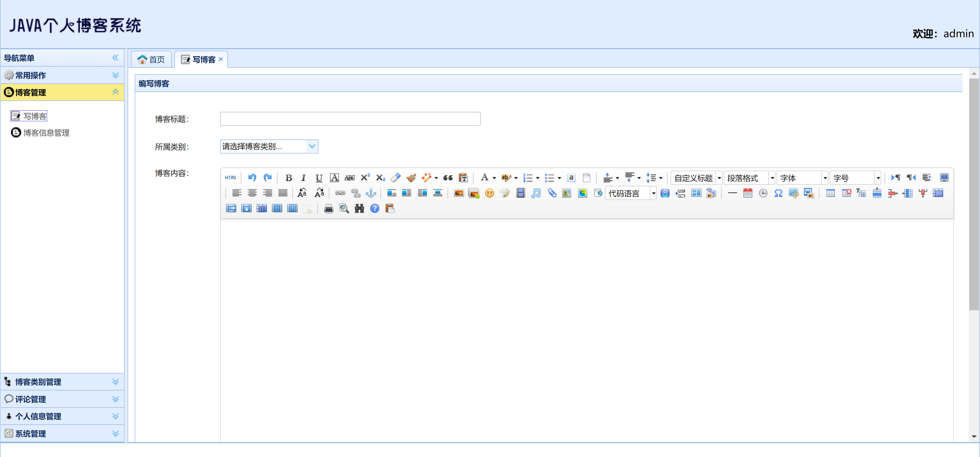Toggle underline formatting
The width and height of the screenshot is (980, 457).
pyautogui.click(x=319, y=177)
